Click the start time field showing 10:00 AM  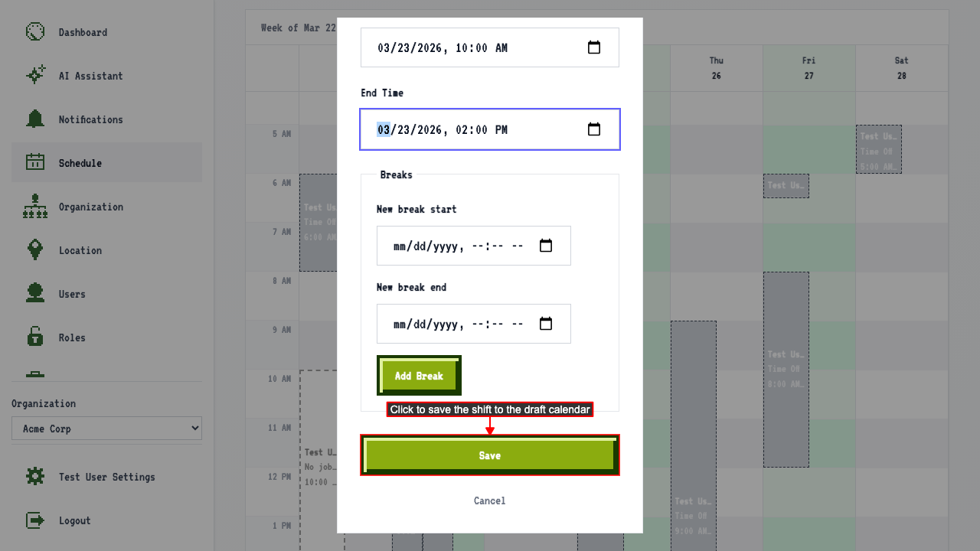click(490, 47)
